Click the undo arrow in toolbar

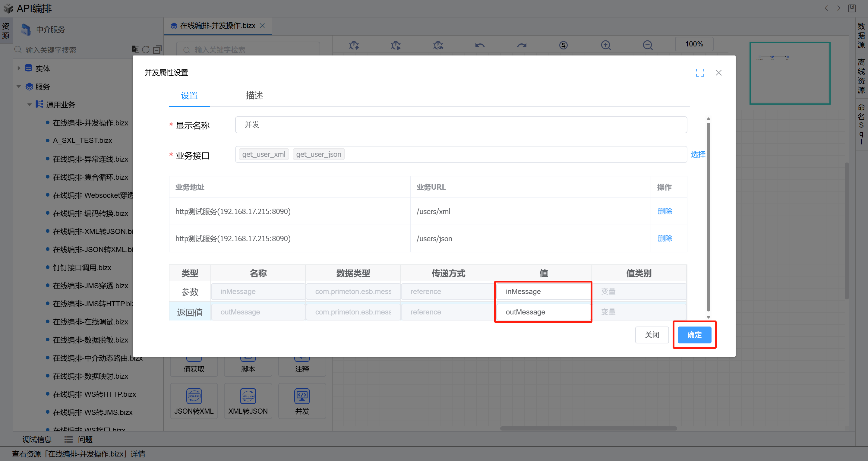pos(479,45)
